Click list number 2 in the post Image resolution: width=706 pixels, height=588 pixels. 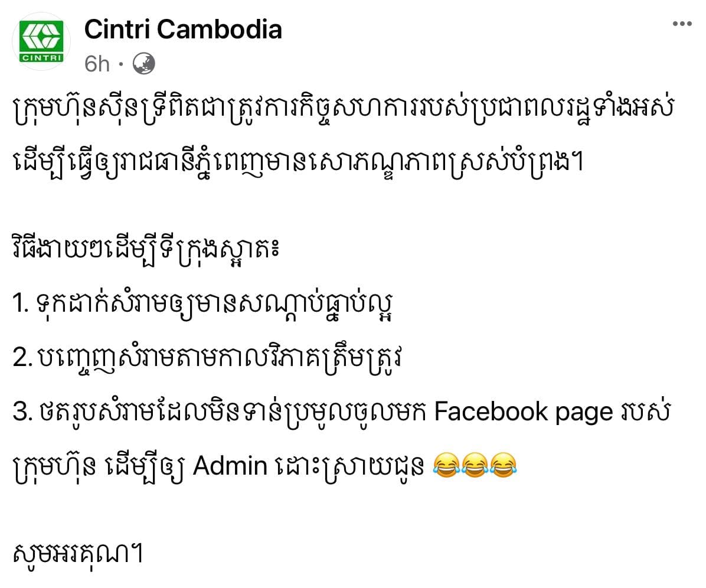(x=22, y=358)
